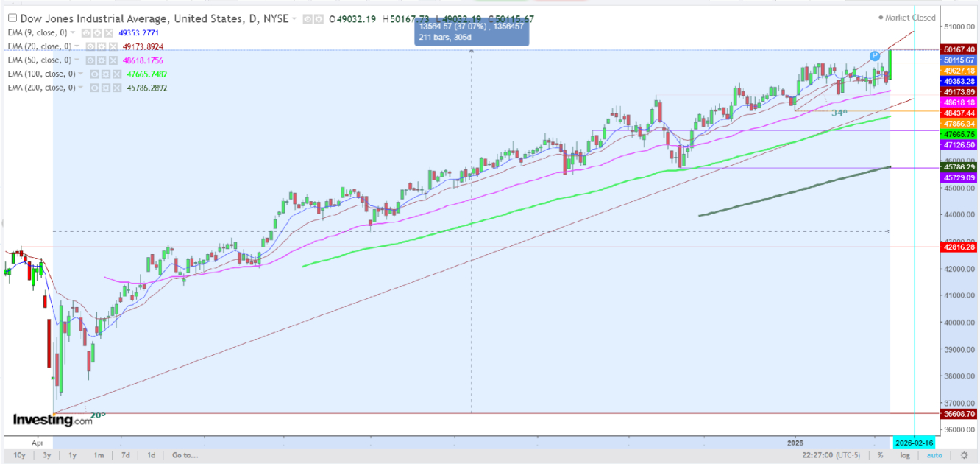Click the eye icon beside Dow Jones title
The image size is (980, 464).
[308, 18]
